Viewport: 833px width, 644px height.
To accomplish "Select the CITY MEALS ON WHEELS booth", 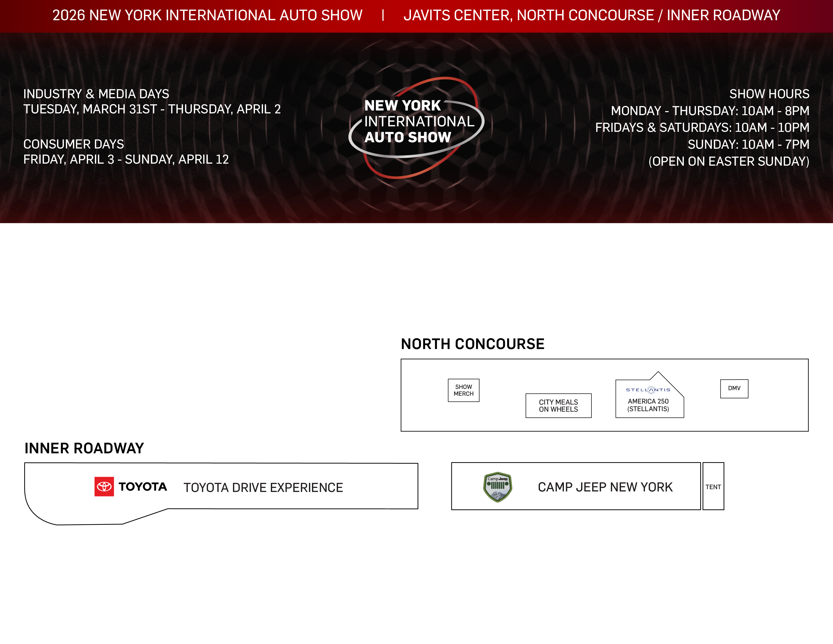I will [558, 406].
